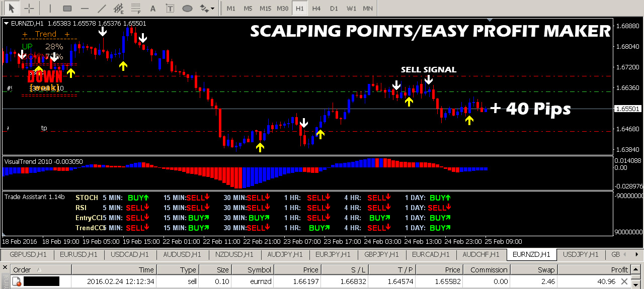Open the EURJPY,H1 chart tab
Image resolution: width=644 pixels, height=289 pixels.
pos(333,254)
